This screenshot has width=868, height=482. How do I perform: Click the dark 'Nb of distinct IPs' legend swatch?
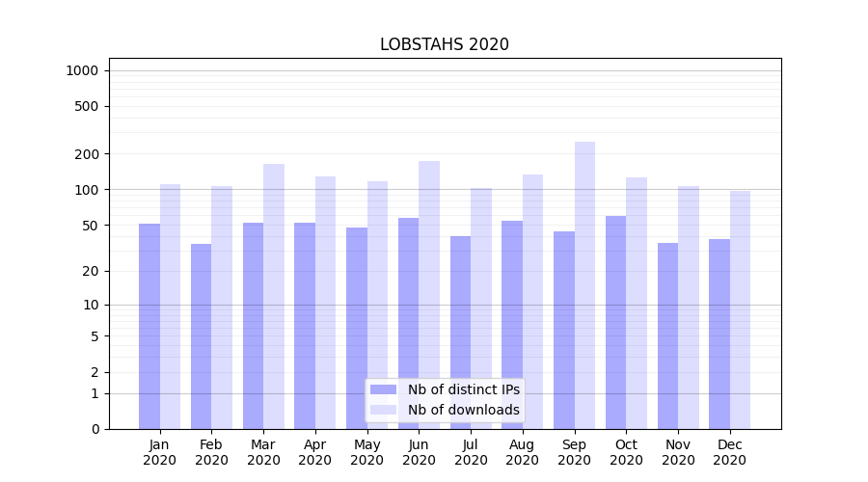(x=383, y=389)
